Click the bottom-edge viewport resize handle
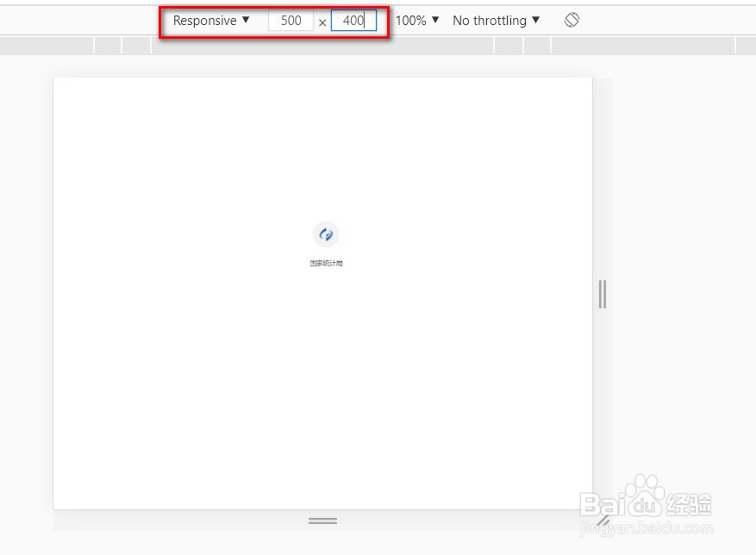756x555 pixels. [322, 521]
